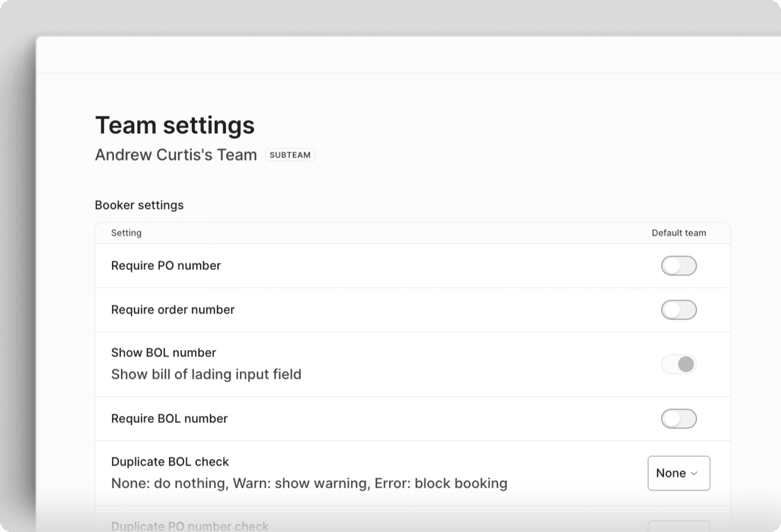Expand the chevron next to None
Screen dimensions: 781x532
point(694,473)
